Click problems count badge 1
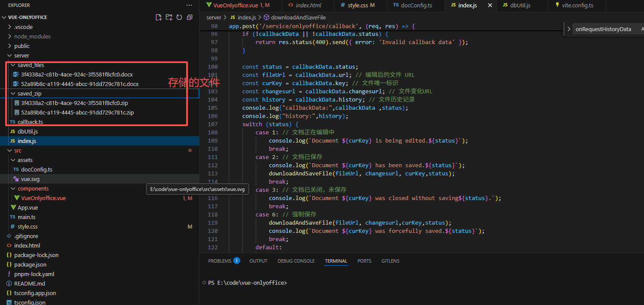This screenshot has width=644, height=305. pyautogui.click(x=236, y=261)
